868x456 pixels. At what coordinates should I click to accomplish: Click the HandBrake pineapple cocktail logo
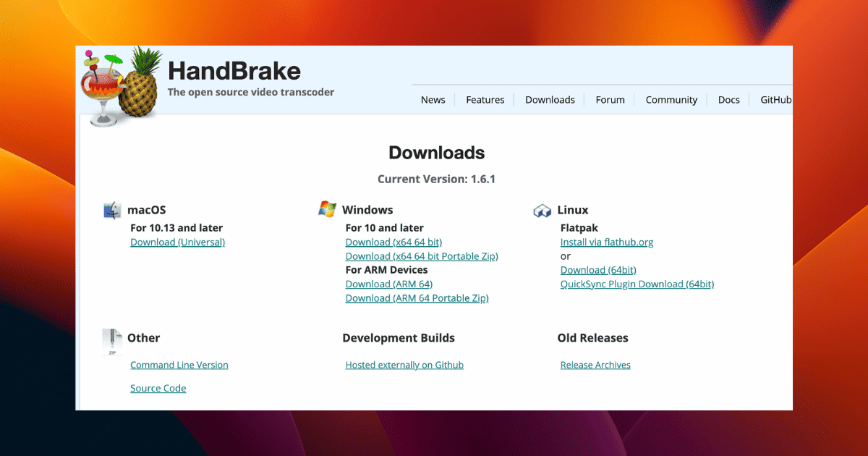tap(118, 83)
